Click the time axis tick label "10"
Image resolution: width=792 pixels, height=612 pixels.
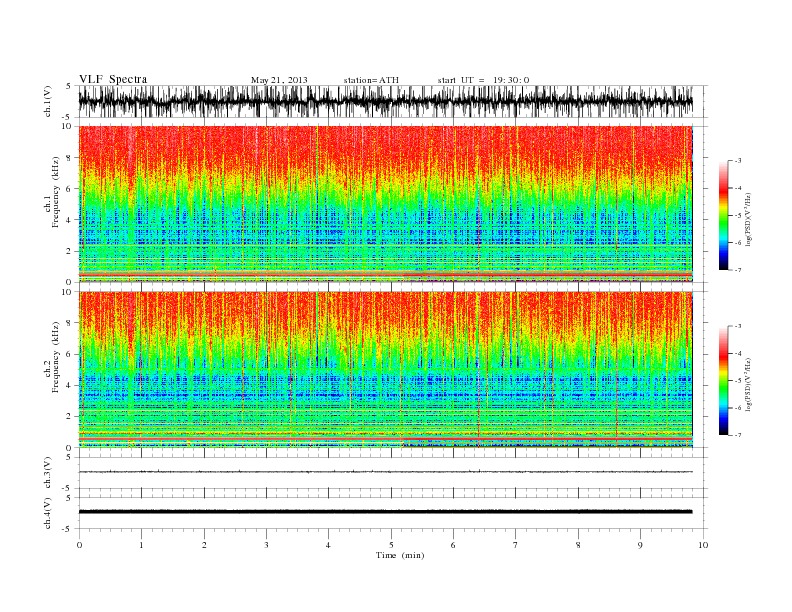pyautogui.click(x=703, y=545)
